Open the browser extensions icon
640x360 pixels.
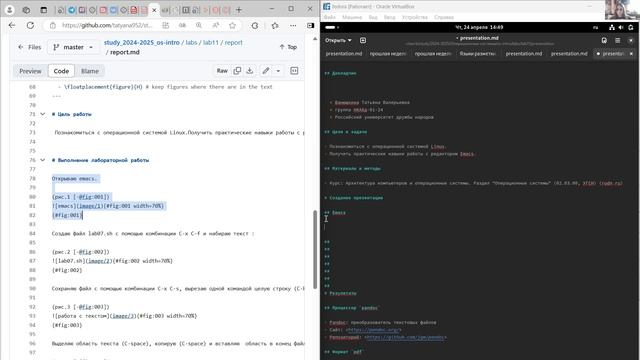tap(275, 25)
